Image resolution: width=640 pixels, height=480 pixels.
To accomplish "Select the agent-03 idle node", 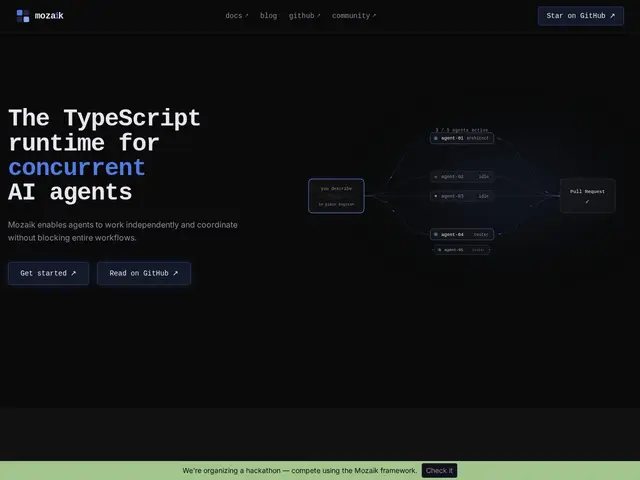I will pyautogui.click(x=462, y=196).
